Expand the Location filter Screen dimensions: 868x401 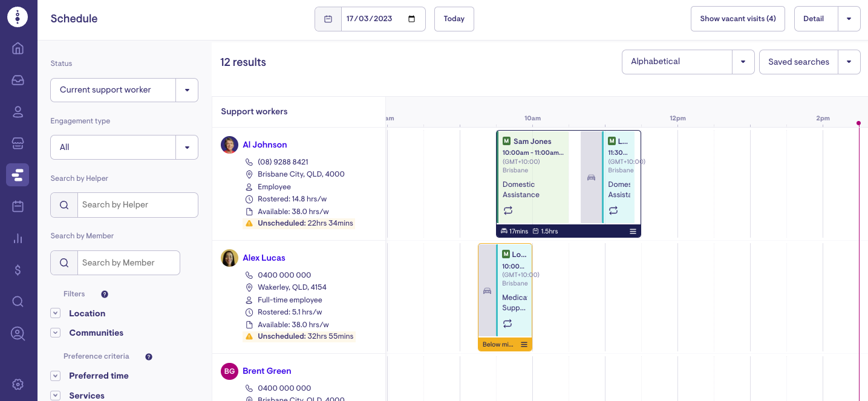[56, 313]
